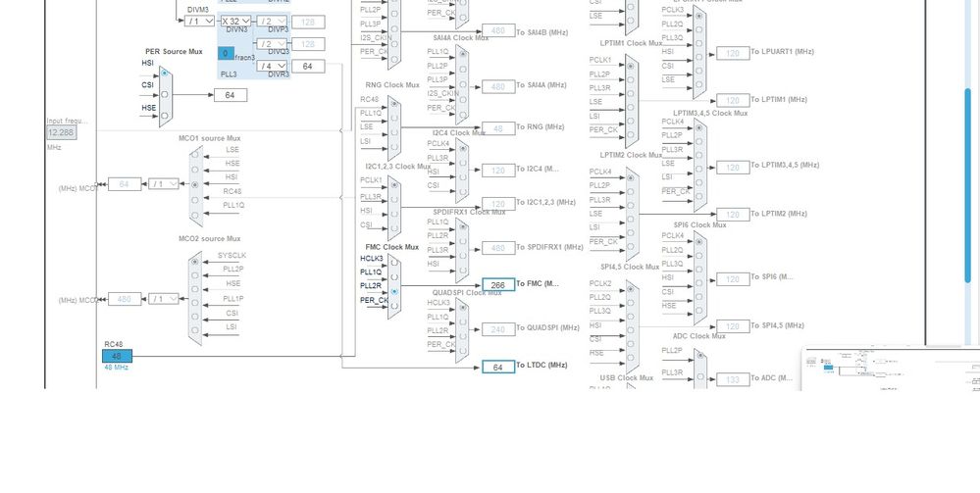Screen dimensions: 980x493
Task: Click the clock tree overview minimap thumbnail
Action: tap(891, 370)
